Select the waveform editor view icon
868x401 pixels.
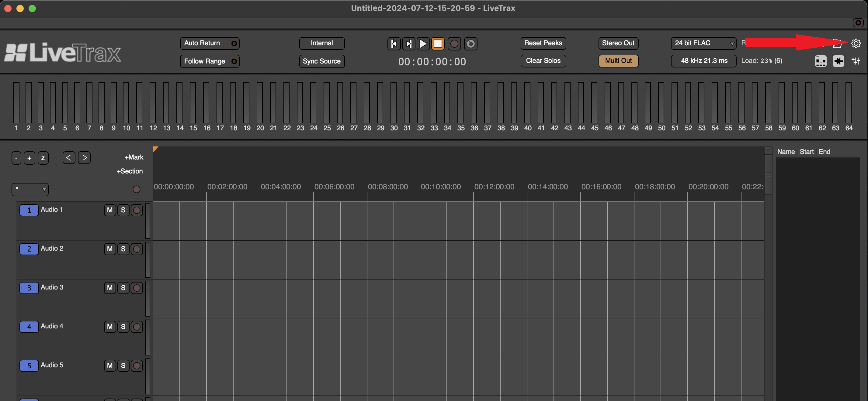tap(839, 61)
